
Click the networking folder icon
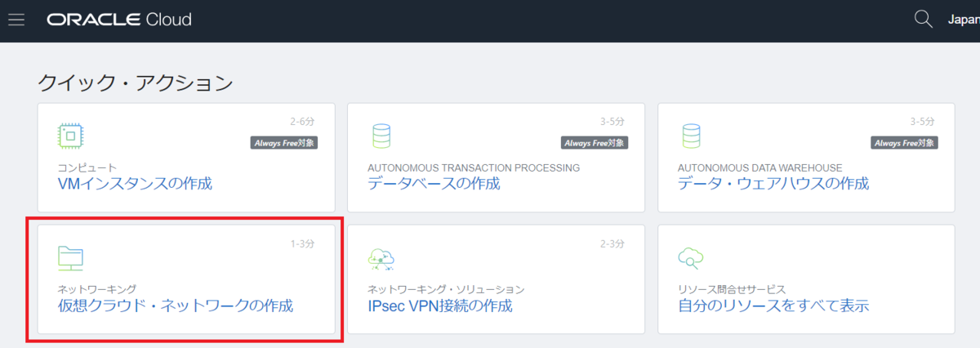[71, 258]
